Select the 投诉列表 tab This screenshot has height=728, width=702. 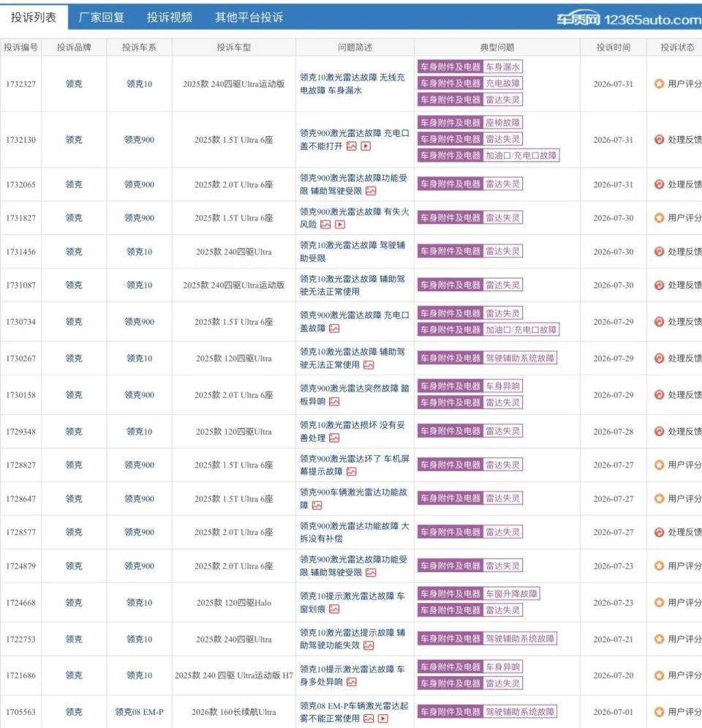coord(34,17)
